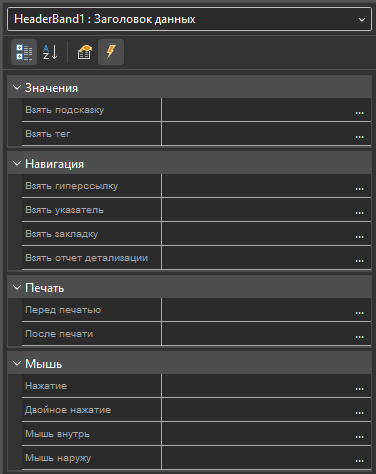Click the Навигация category header text
Image resolution: width=376 pixels, height=474 pixels.
(54, 164)
